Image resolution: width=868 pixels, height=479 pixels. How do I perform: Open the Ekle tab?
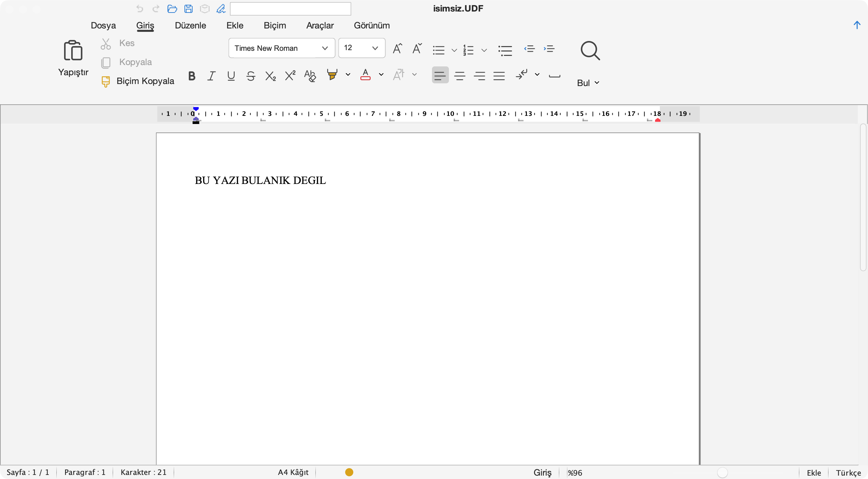[235, 25]
